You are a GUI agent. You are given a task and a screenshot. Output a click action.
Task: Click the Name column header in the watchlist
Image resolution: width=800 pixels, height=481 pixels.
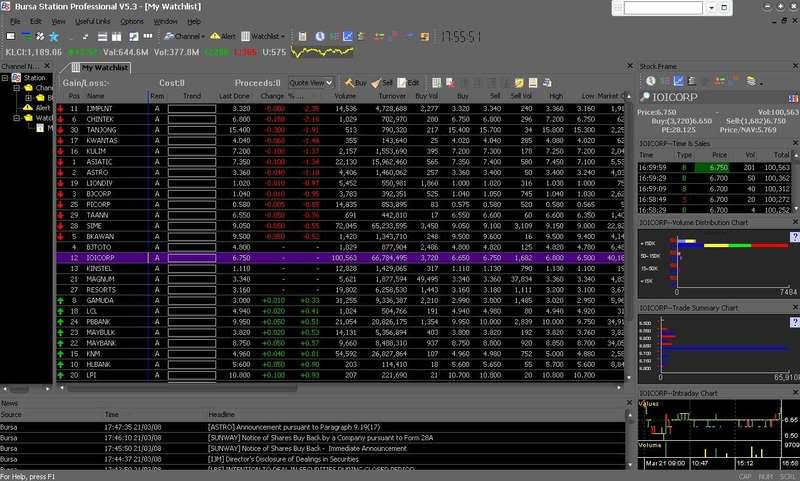point(95,96)
